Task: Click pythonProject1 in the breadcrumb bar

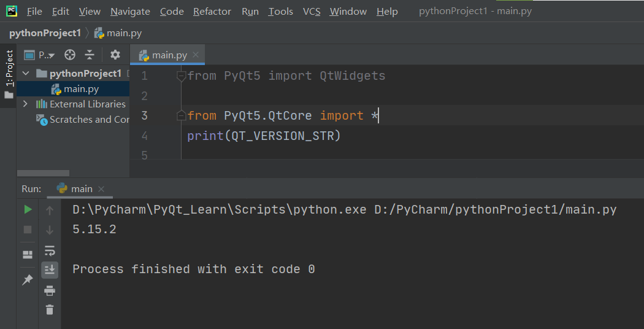Action: (45, 33)
